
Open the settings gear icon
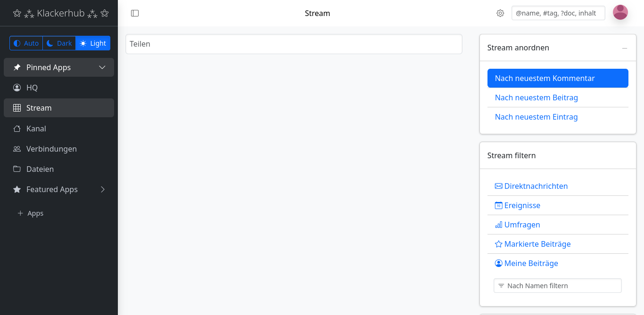500,13
